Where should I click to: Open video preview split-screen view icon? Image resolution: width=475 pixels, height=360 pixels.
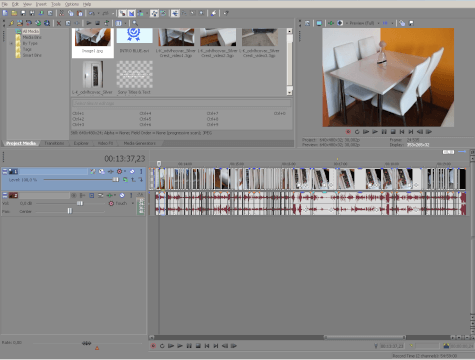coord(340,23)
